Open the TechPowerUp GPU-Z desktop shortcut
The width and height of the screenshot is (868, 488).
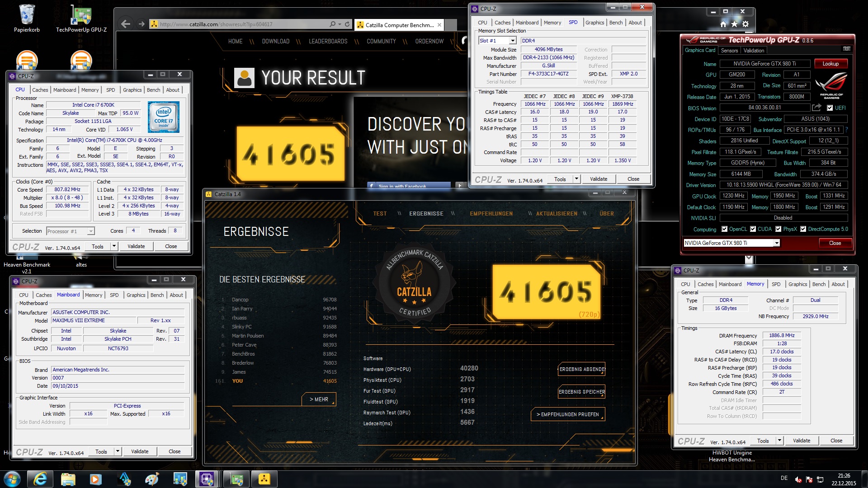pyautogui.click(x=81, y=18)
